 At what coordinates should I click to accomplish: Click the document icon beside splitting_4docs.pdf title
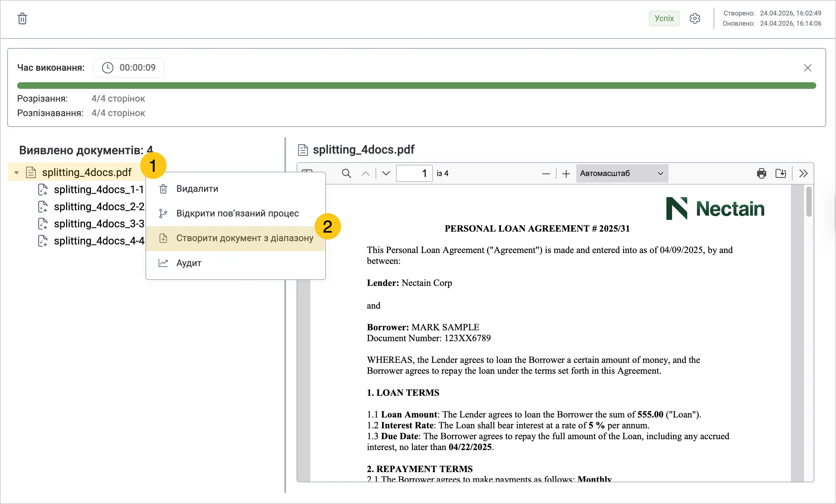click(x=303, y=150)
